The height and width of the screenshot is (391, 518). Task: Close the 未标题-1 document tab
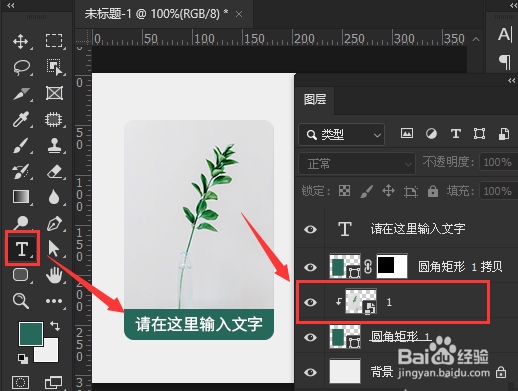(x=239, y=14)
